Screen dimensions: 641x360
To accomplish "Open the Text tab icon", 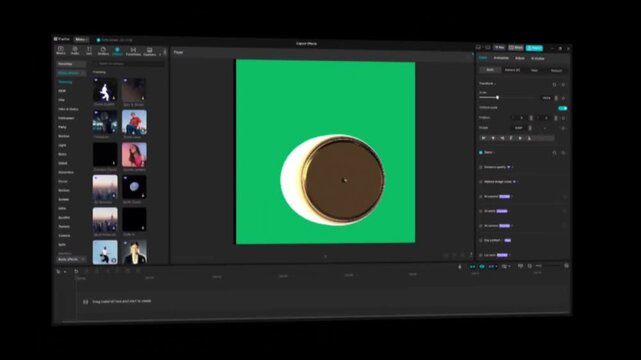I will point(89,50).
